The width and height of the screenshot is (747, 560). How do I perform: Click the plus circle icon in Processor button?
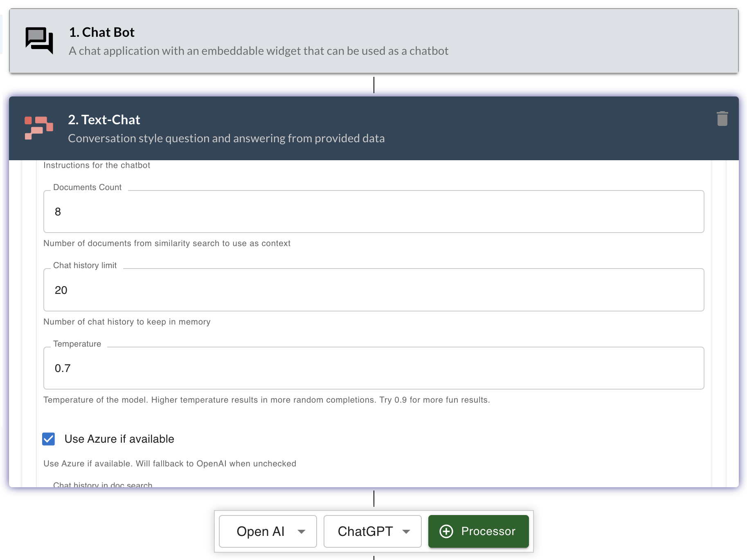[446, 531]
